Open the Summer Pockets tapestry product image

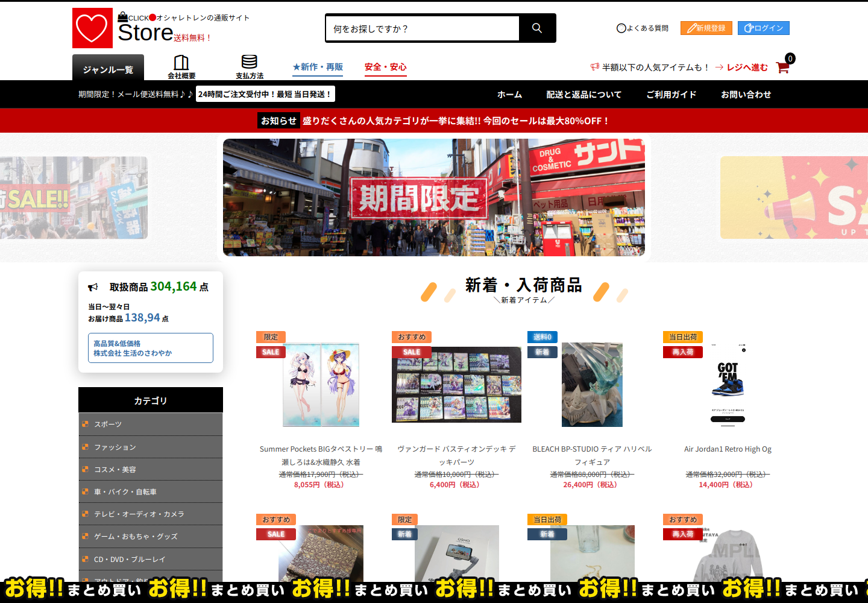pyautogui.click(x=321, y=385)
